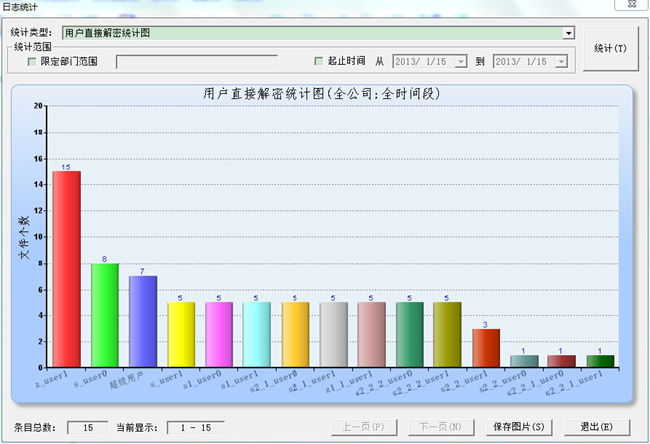Click the chart title 用户直接解密统计图
Image resolution: width=650 pixels, height=444 pixels.
[x=321, y=94]
